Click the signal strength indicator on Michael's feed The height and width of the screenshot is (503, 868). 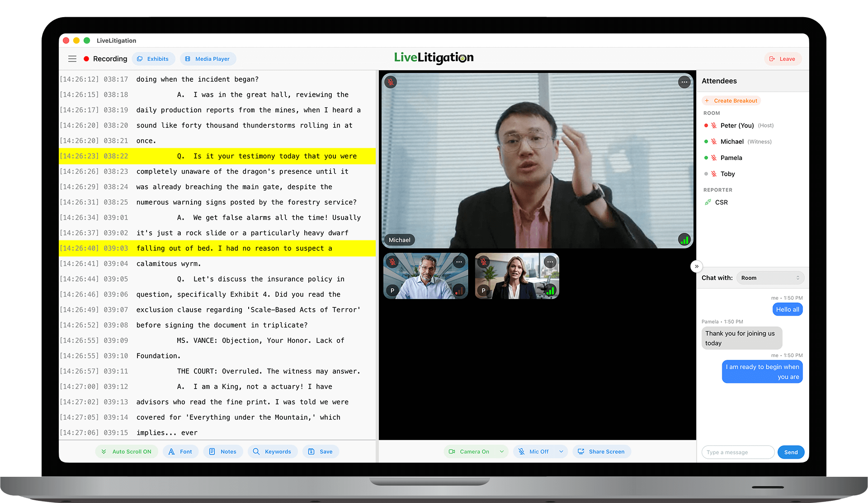684,240
